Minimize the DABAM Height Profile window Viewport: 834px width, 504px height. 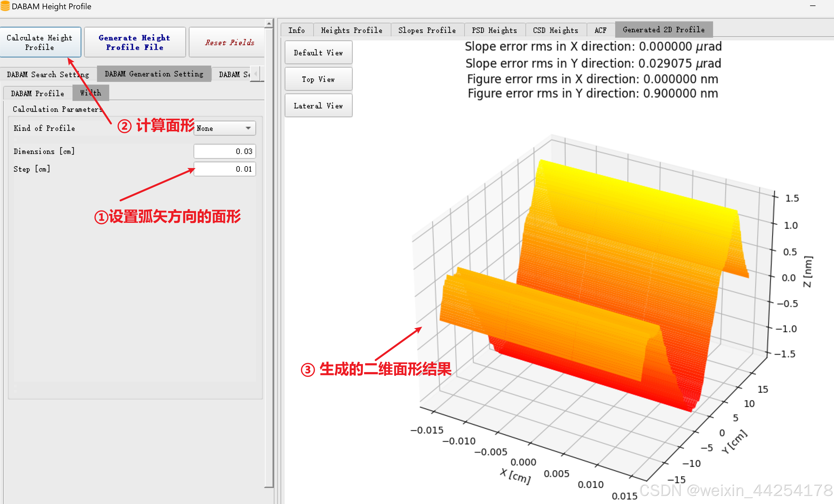(813, 6)
